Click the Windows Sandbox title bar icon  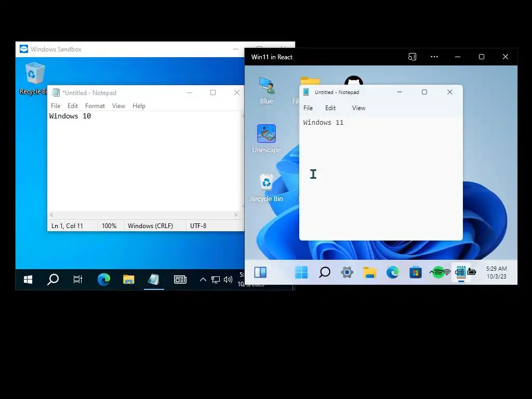pyautogui.click(x=24, y=49)
